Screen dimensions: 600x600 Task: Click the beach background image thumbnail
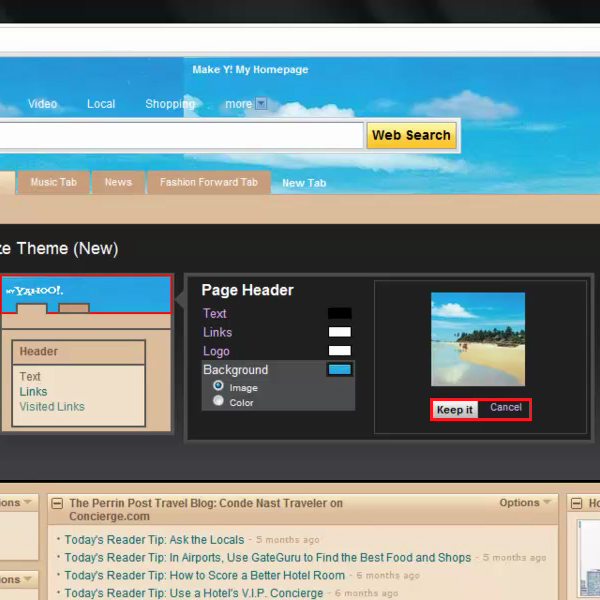(x=478, y=339)
